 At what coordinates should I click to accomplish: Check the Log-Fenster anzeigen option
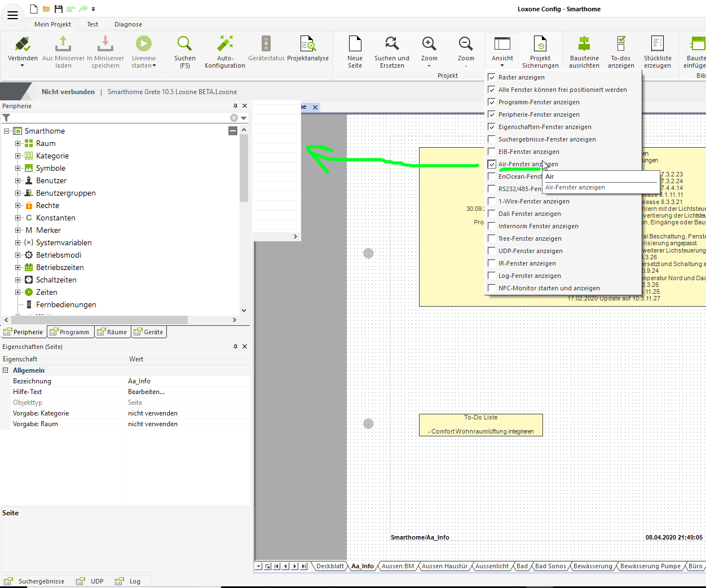coord(492,276)
